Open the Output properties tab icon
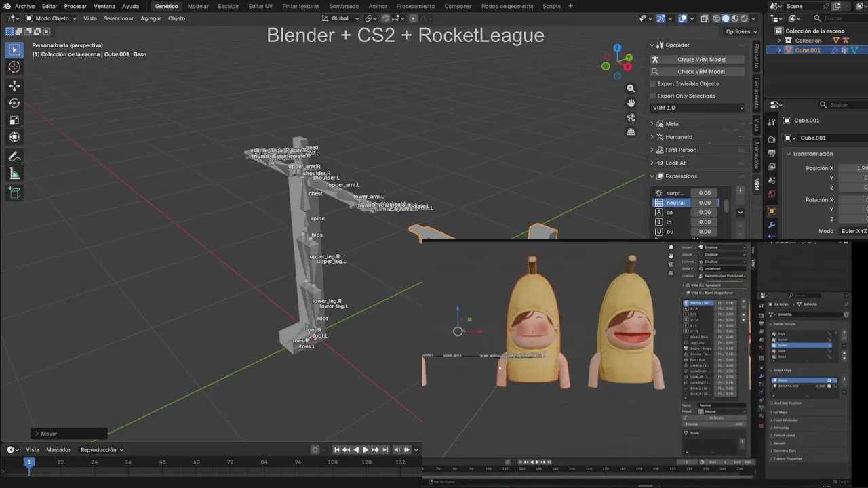868x488 pixels. pyautogui.click(x=772, y=153)
